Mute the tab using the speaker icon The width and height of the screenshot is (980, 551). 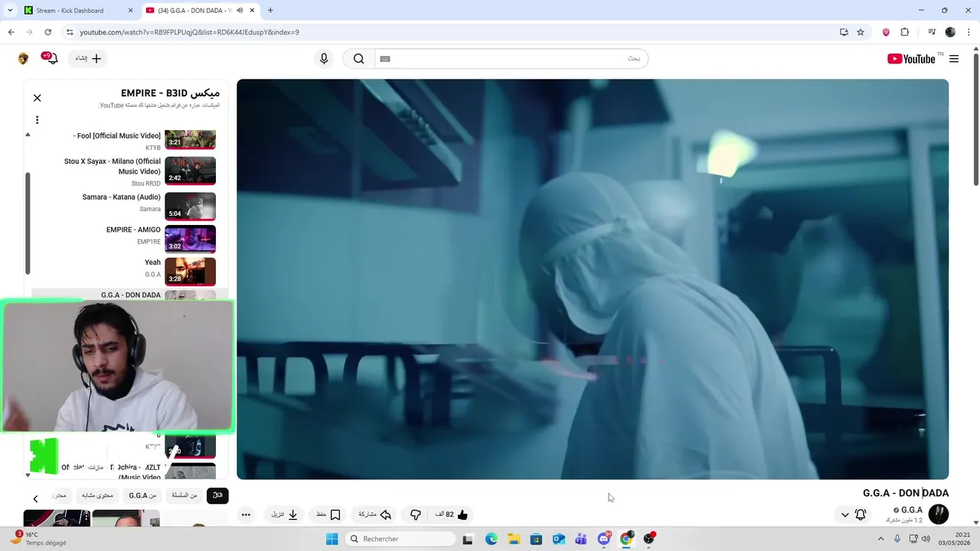pyautogui.click(x=240, y=11)
